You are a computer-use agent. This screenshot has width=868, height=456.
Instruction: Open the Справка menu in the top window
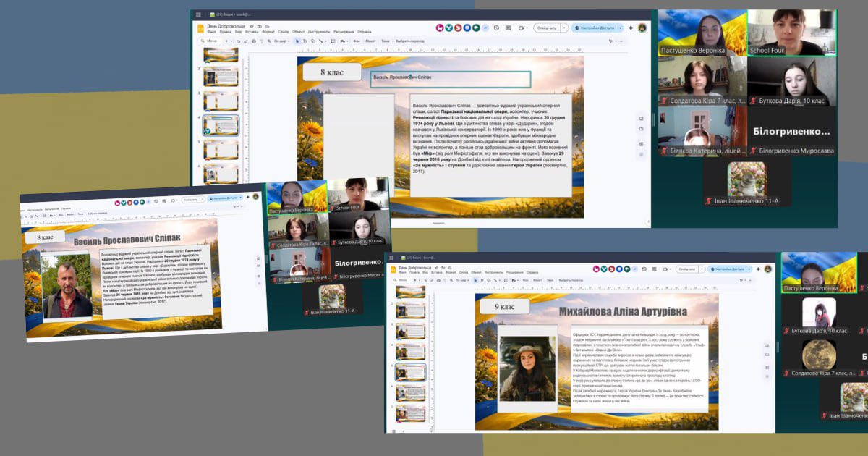[x=365, y=32]
